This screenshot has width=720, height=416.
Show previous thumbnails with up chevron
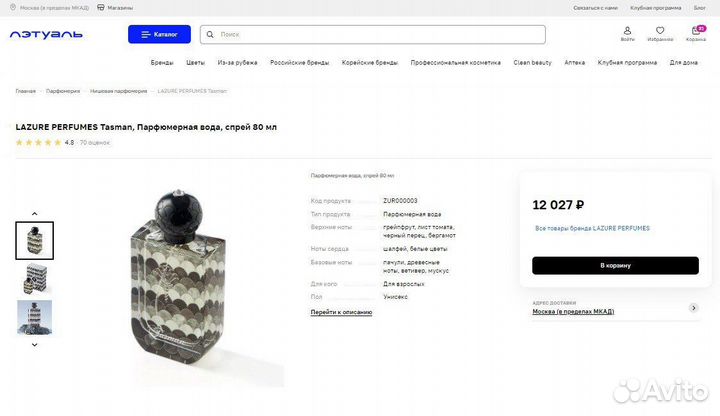coord(34,214)
